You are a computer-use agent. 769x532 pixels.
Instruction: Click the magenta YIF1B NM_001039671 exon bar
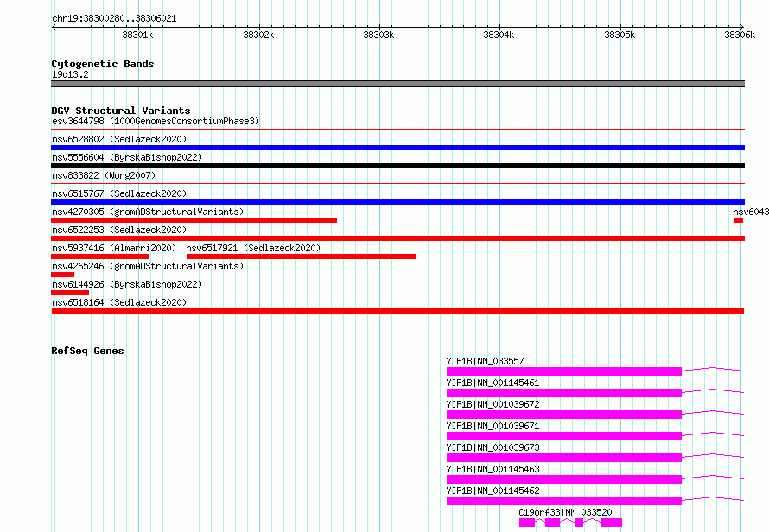pyautogui.click(x=564, y=436)
